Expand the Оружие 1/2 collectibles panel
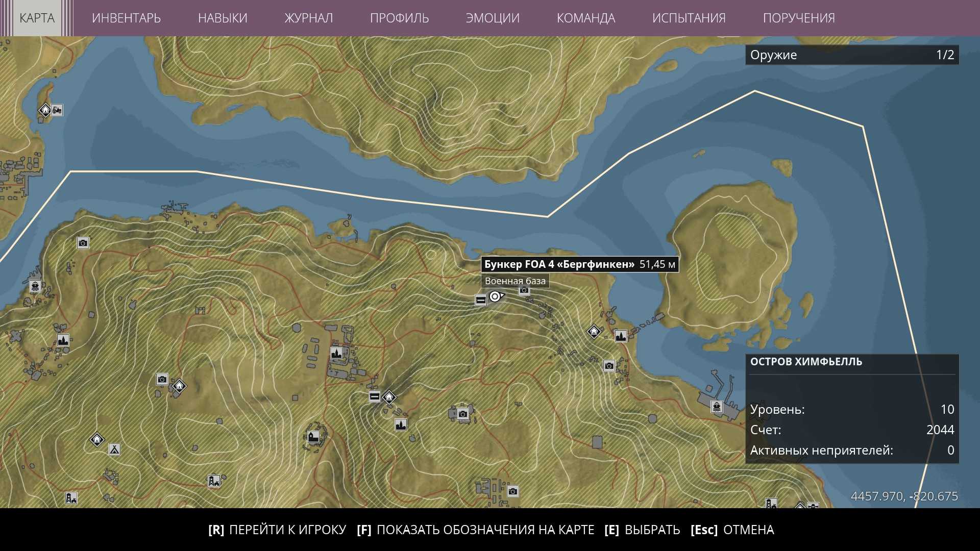This screenshot has height=551, width=980. [851, 55]
